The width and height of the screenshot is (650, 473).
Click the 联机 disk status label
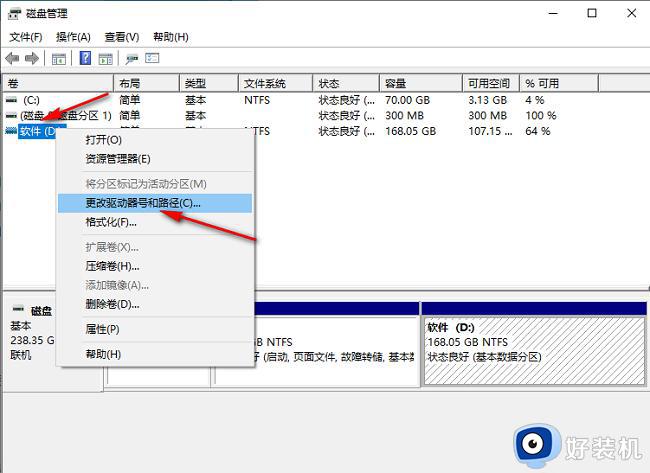tap(20, 355)
